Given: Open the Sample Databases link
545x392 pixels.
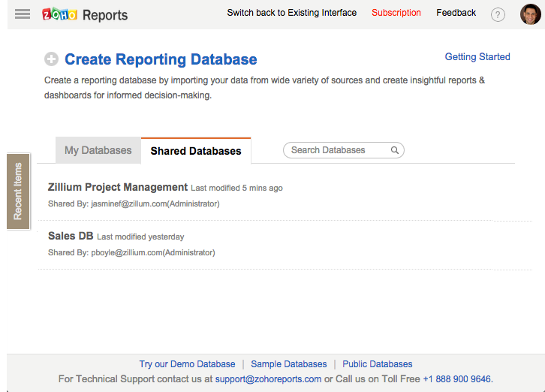Looking at the screenshot, I should coord(289,364).
